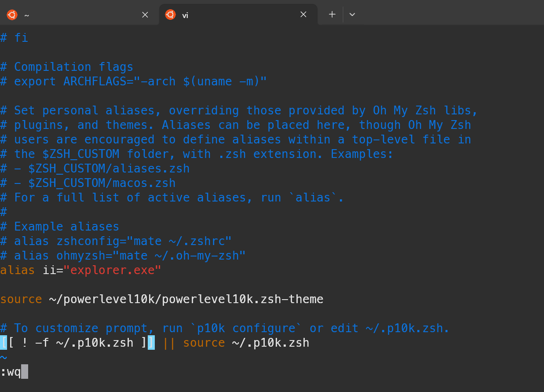Click the alias zshconfig="mate ~/.zshrc" line
The height and width of the screenshot is (392, 544).
coord(116,241)
